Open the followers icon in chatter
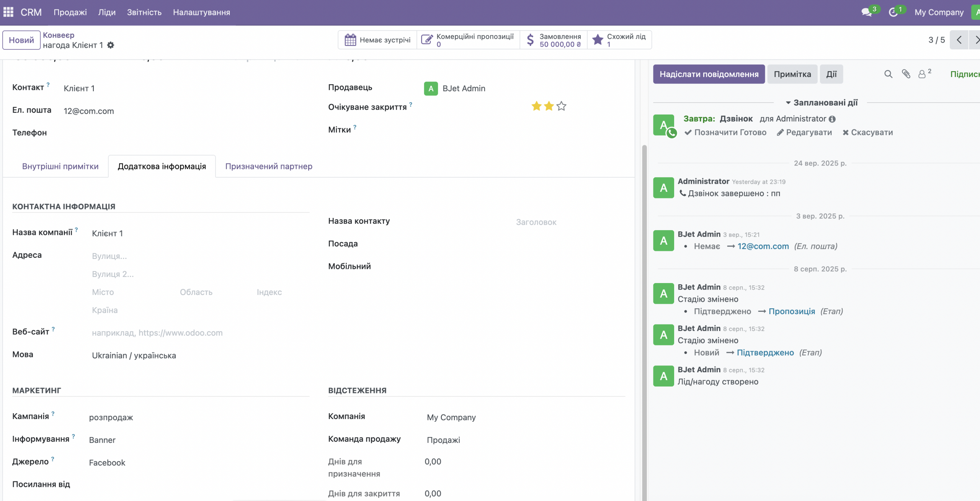Image resolution: width=980 pixels, height=501 pixels. click(922, 74)
